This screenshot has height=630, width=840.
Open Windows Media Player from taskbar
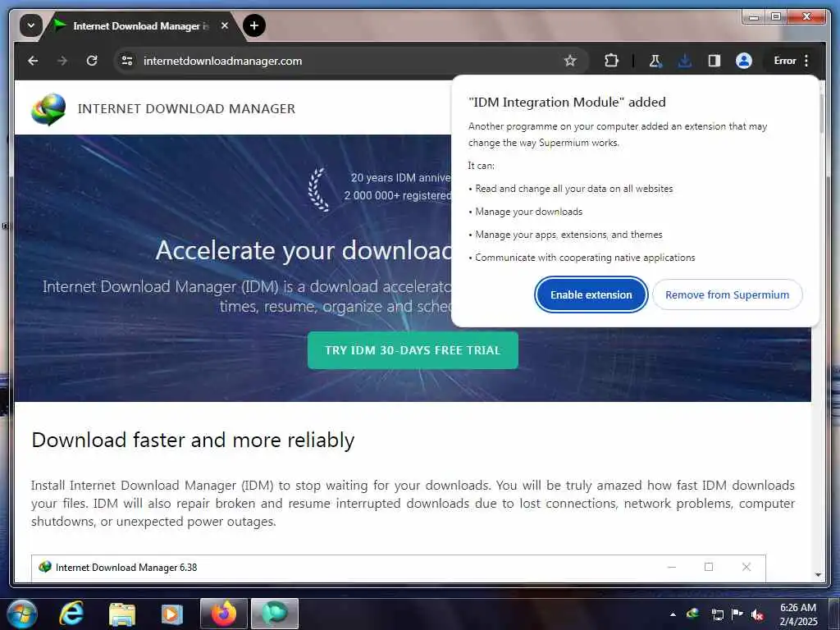coord(172,614)
